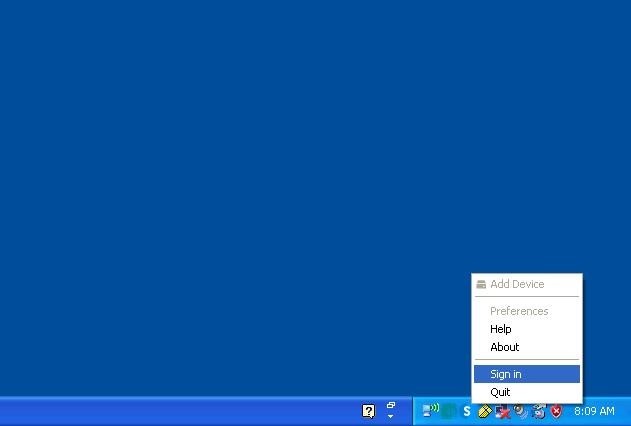Click the yellow striped tray icon
This screenshot has height=426, width=631.
coord(485,411)
